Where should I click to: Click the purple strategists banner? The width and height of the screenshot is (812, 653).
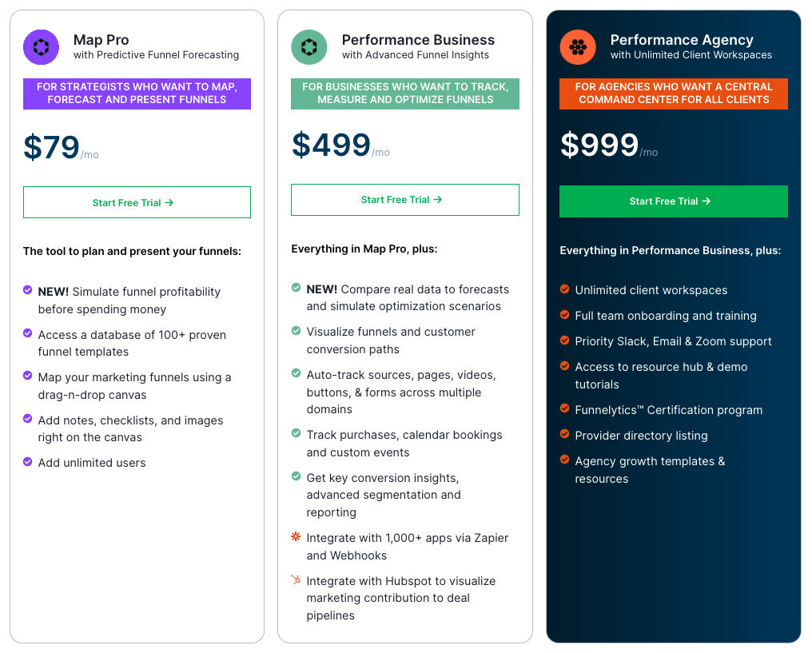tap(137, 94)
